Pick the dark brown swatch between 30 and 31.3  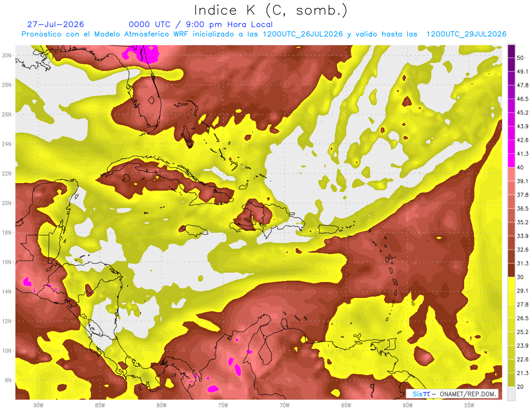click(x=511, y=270)
